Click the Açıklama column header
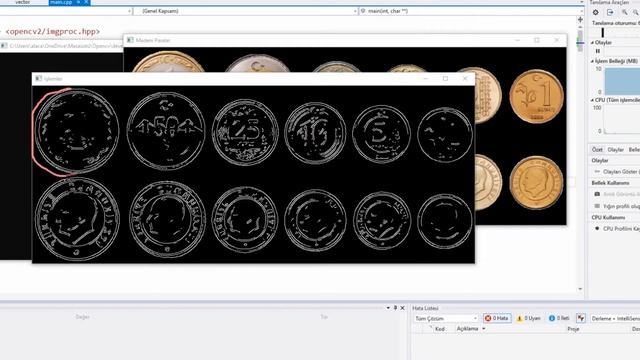 click(467, 329)
